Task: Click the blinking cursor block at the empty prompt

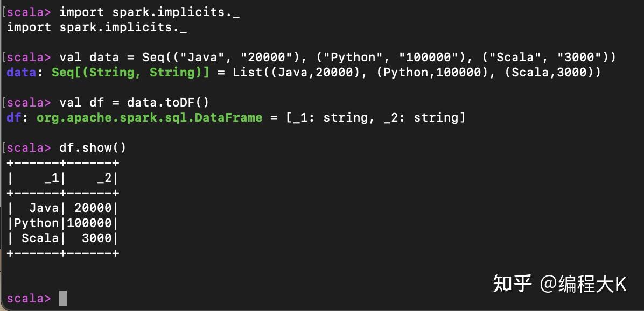Action: click(63, 298)
